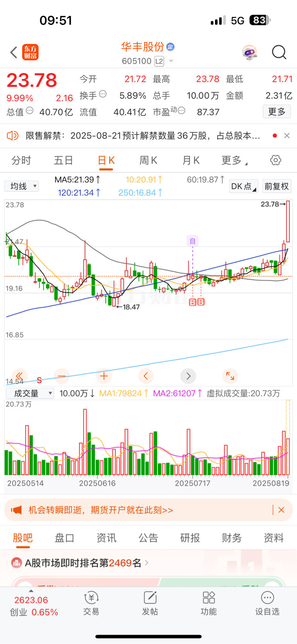The height and width of the screenshot is (644, 297).
Task: Open 期货开户 promotion link
Action: pyautogui.click(x=101, y=510)
